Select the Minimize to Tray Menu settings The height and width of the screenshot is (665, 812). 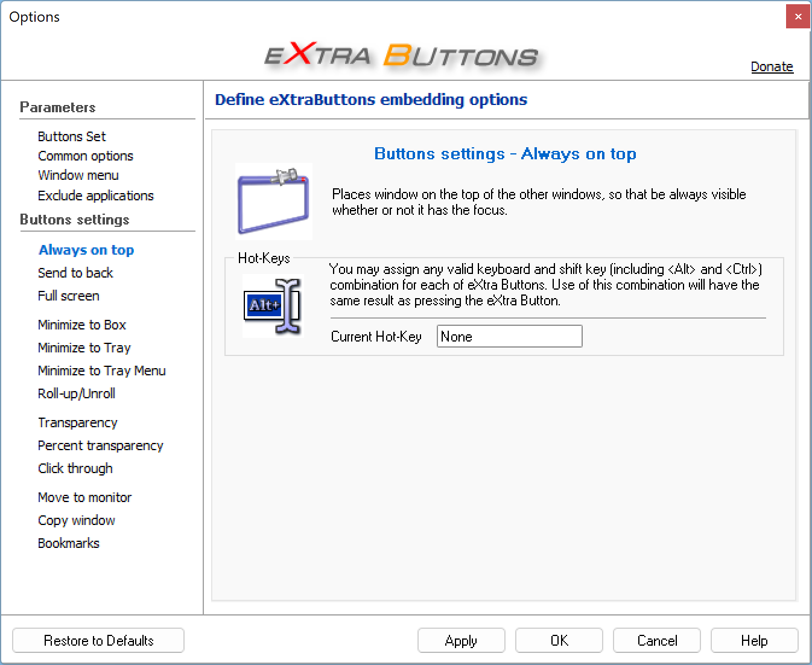coord(102,371)
